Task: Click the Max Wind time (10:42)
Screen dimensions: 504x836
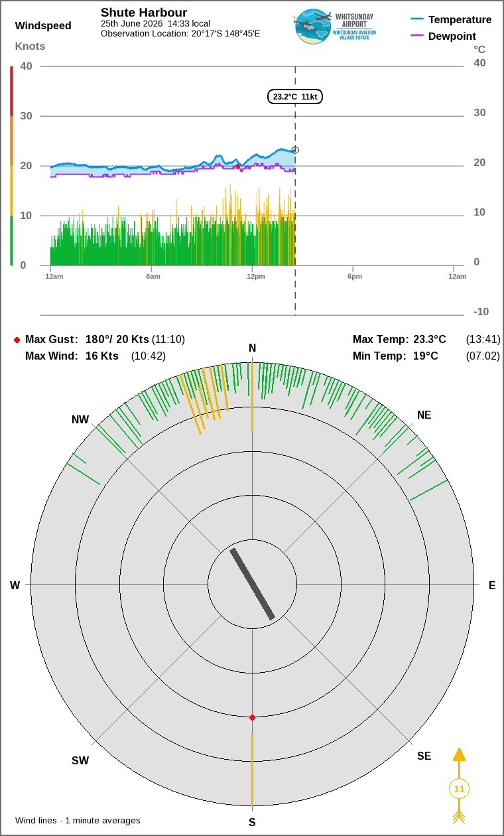Action: pyautogui.click(x=149, y=356)
